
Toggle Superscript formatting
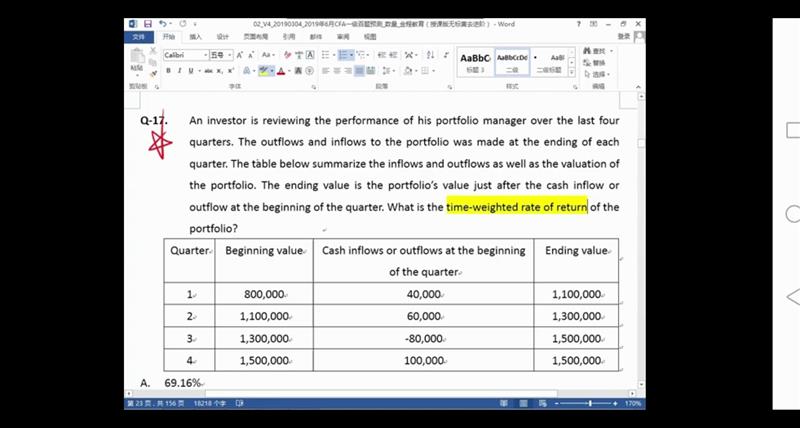[231, 71]
